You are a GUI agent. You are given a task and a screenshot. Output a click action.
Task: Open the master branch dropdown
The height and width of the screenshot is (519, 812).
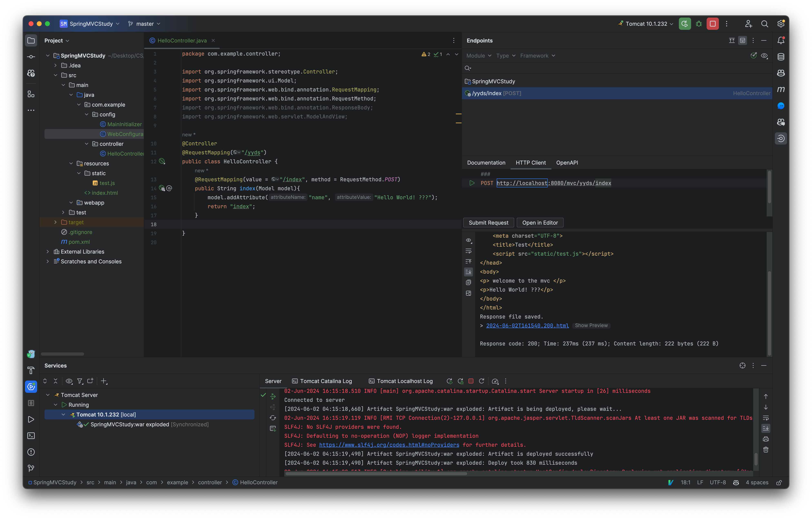pos(144,24)
